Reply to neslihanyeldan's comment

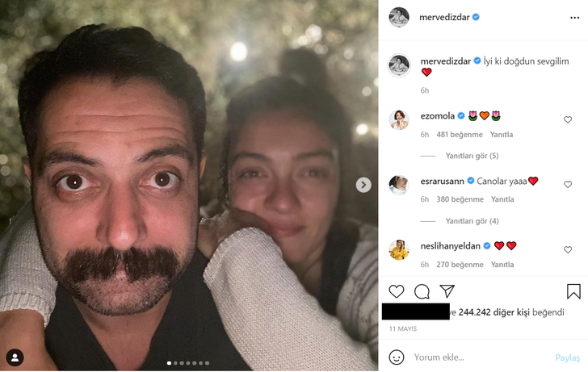[502, 265]
